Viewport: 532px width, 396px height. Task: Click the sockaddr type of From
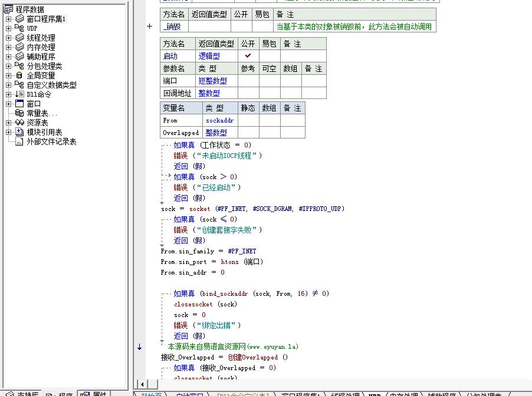(x=220, y=120)
